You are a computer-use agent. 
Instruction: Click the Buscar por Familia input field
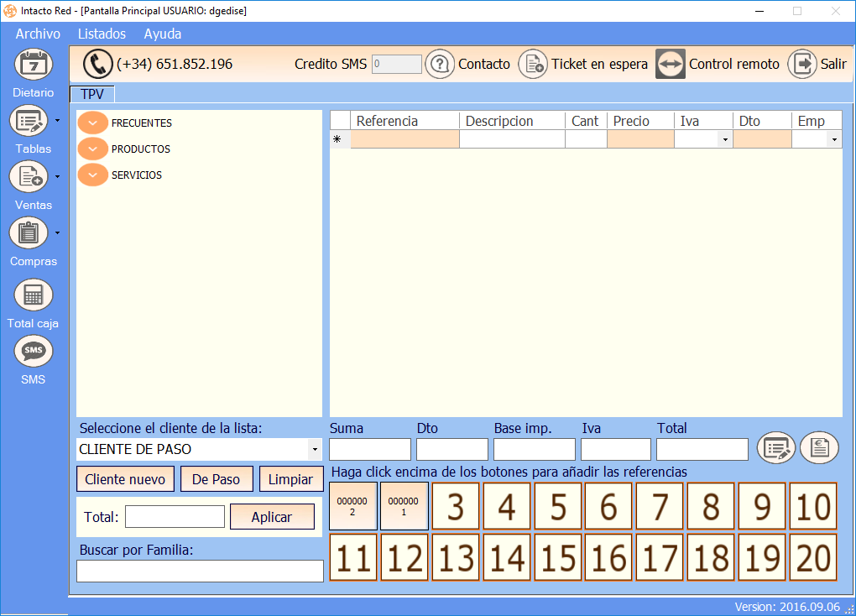[200, 572]
